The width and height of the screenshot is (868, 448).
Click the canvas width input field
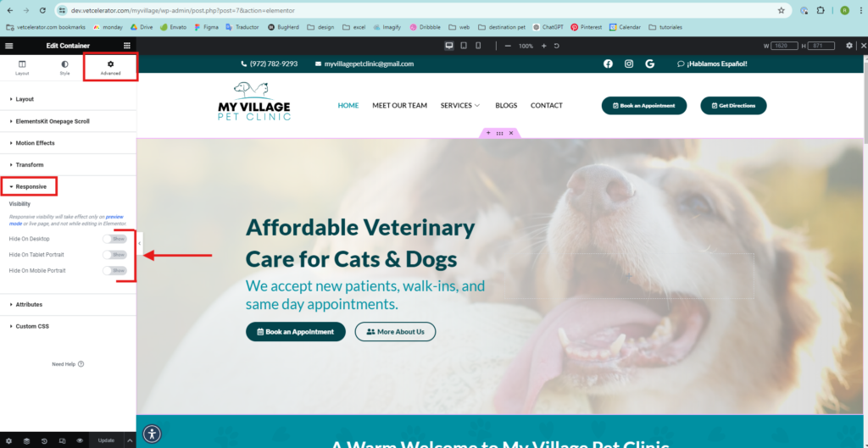(786, 46)
